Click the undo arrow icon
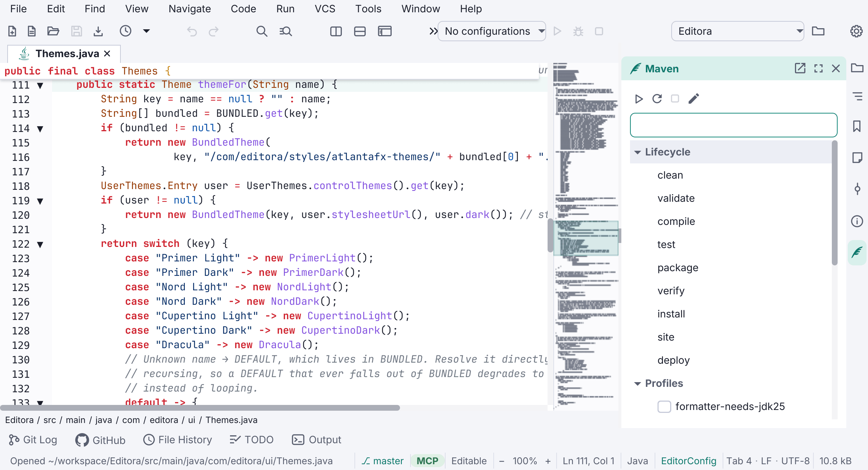This screenshot has height=470, width=868. coord(192,31)
